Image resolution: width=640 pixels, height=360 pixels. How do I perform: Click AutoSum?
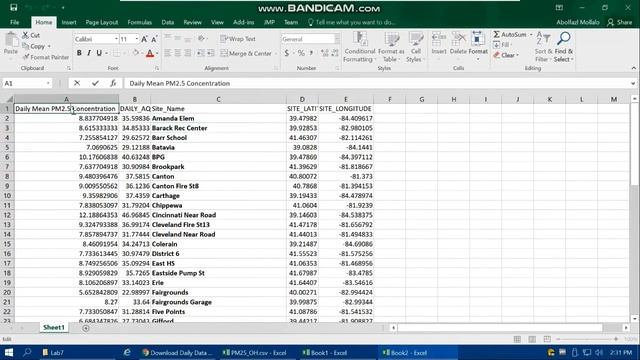click(x=510, y=35)
